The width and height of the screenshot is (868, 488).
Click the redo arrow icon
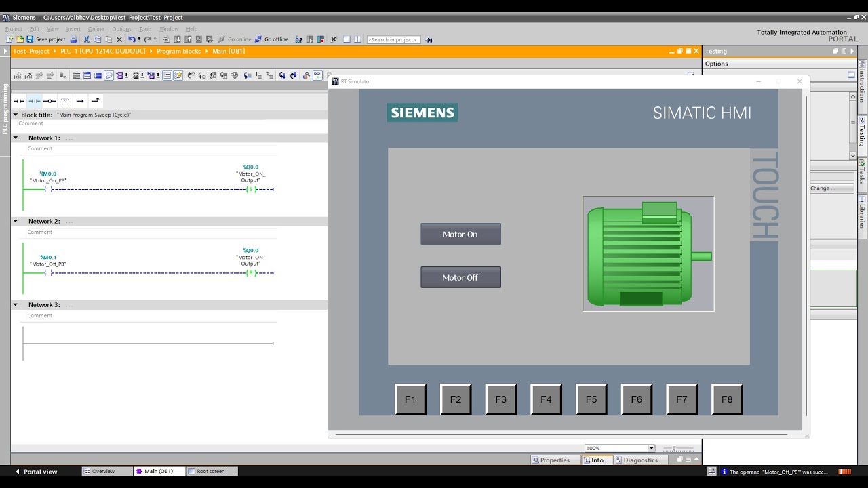coord(149,39)
